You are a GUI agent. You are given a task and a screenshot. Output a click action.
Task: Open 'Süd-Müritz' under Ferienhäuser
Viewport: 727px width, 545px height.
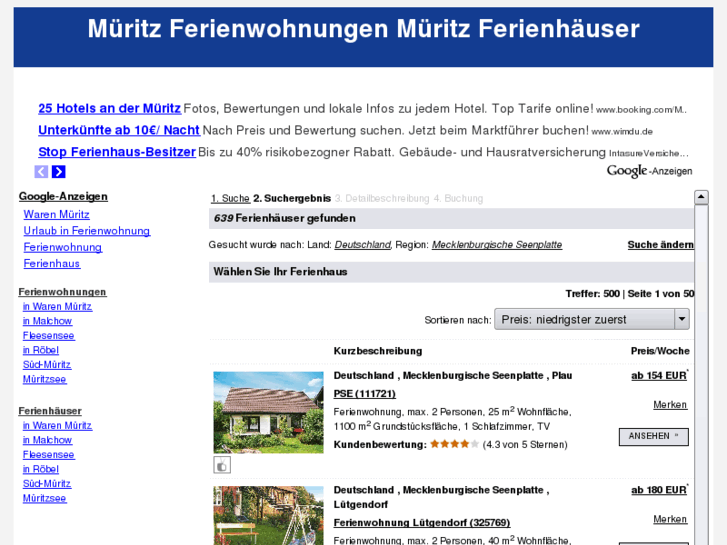[x=47, y=484]
